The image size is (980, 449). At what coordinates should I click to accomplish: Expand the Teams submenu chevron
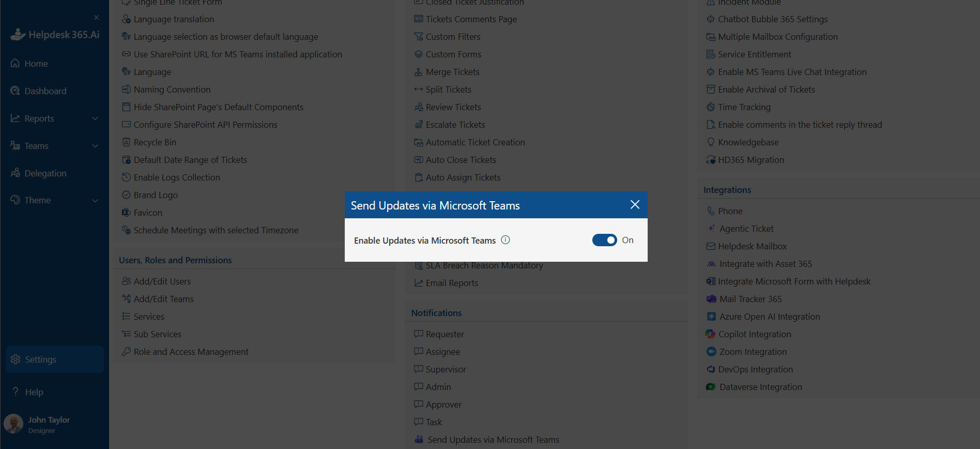point(95,146)
